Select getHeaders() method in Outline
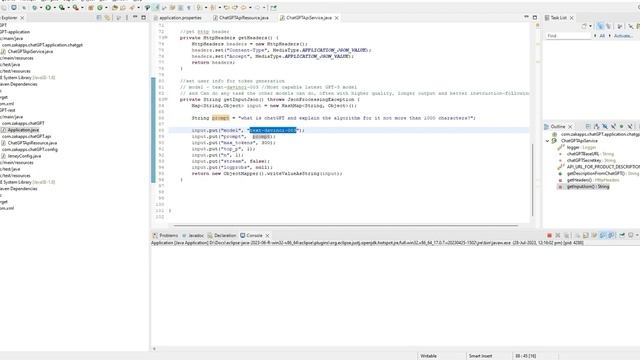 588,180
